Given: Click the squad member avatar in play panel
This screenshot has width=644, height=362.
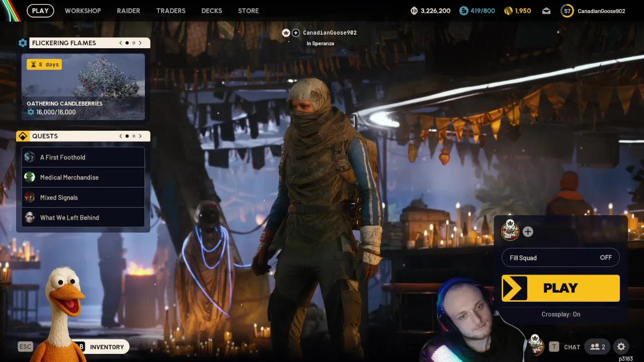Looking at the screenshot, I should coord(510,230).
